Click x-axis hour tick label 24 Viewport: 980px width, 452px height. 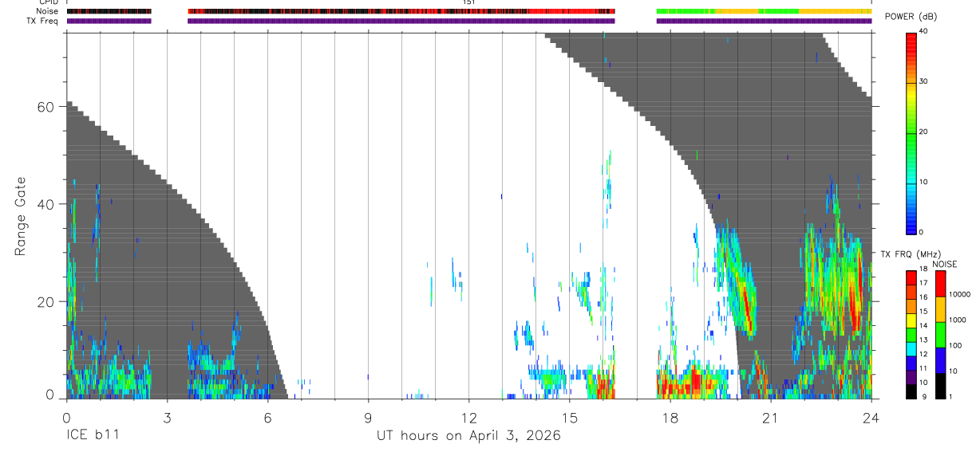click(x=871, y=418)
